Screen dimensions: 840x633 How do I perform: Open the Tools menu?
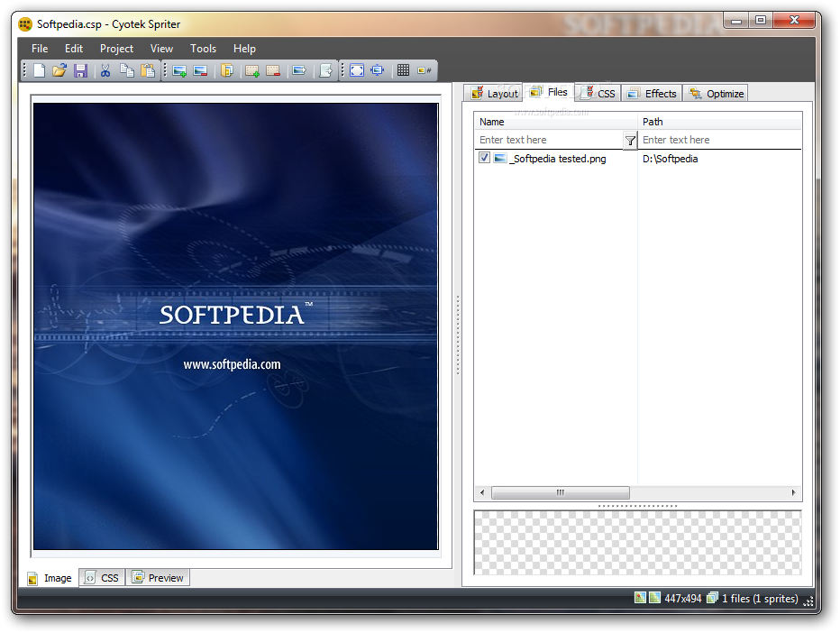click(x=203, y=49)
